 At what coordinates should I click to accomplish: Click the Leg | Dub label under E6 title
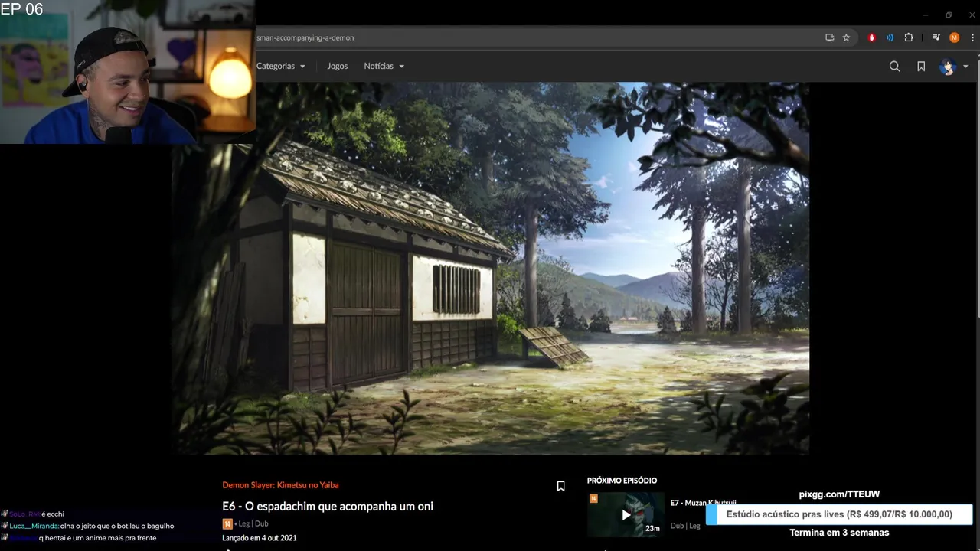pyautogui.click(x=253, y=523)
